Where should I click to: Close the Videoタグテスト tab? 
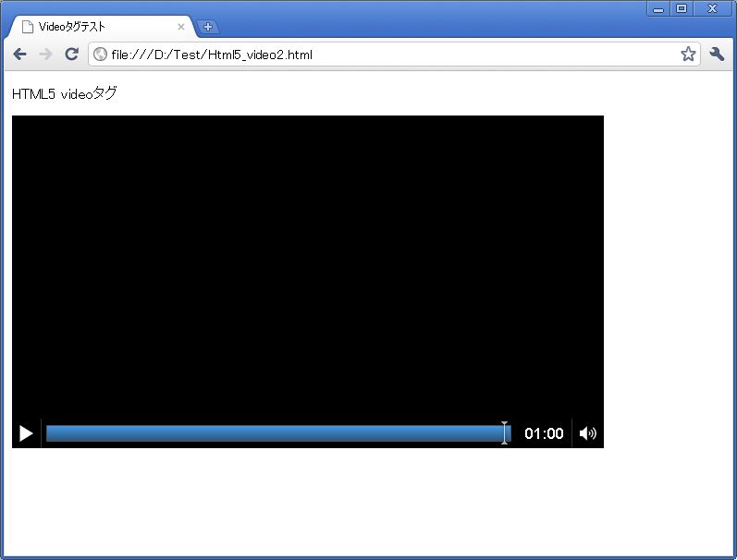(x=181, y=27)
